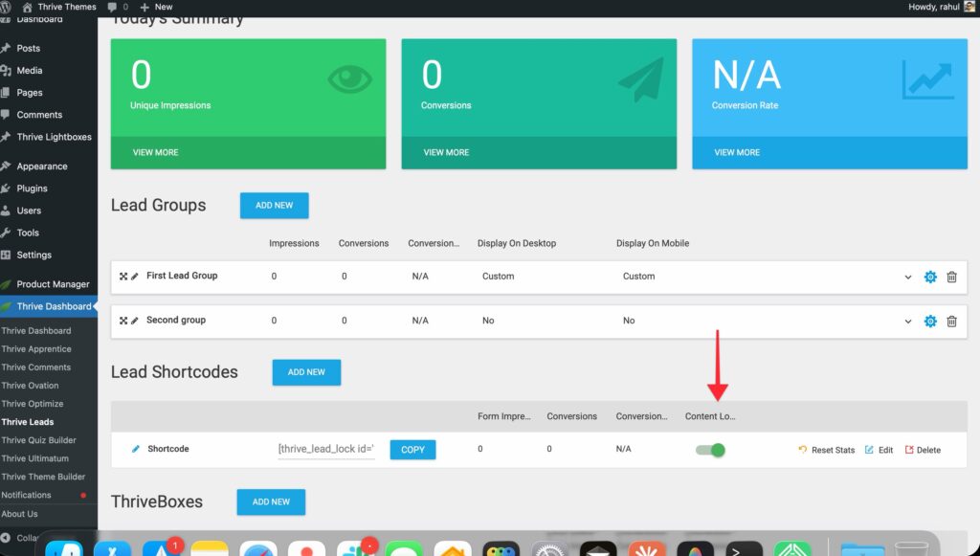Screen dimensions: 980x556
Task: Open the WordPress comments bubble in admin bar
Action: [117, 7]
